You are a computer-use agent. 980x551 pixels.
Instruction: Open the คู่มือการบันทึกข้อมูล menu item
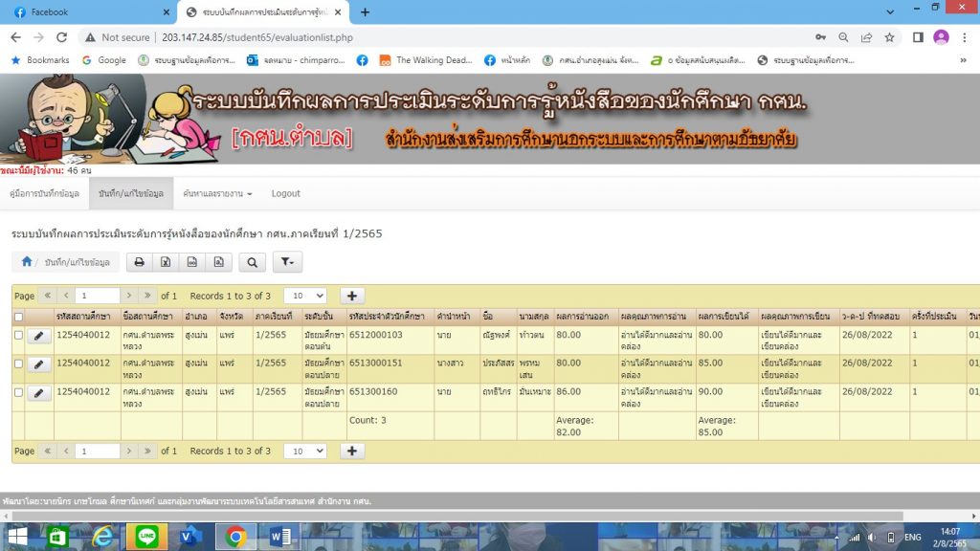pyautogui.click(x=44, y=193)
